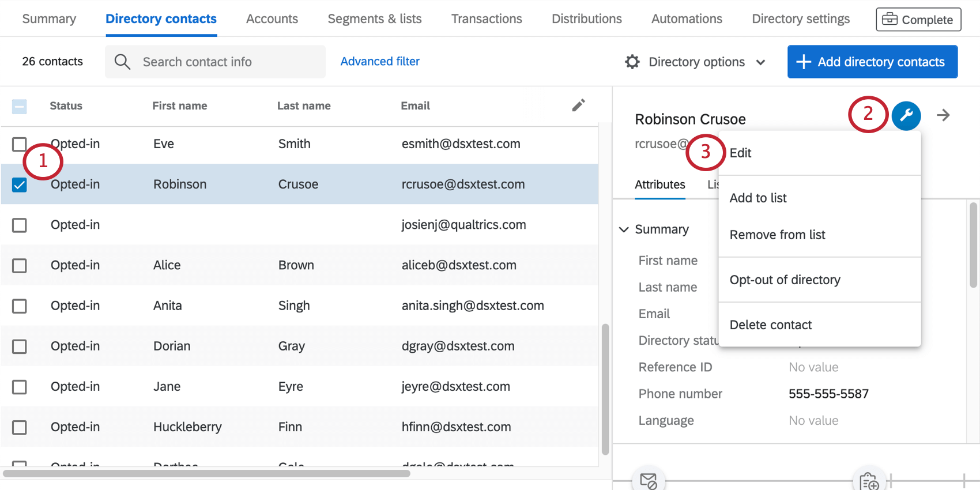Click the clipboard-plus timeline icon

coord(869,480)
